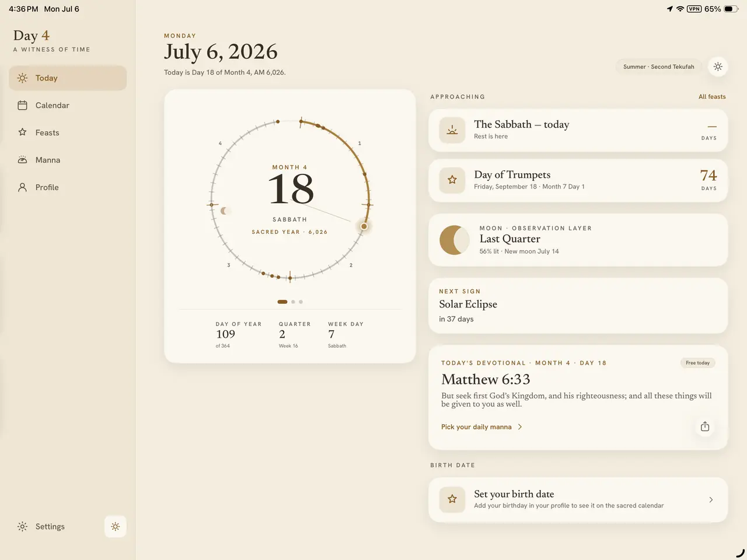Click the Day of Year 109 value

click(225, 334)
